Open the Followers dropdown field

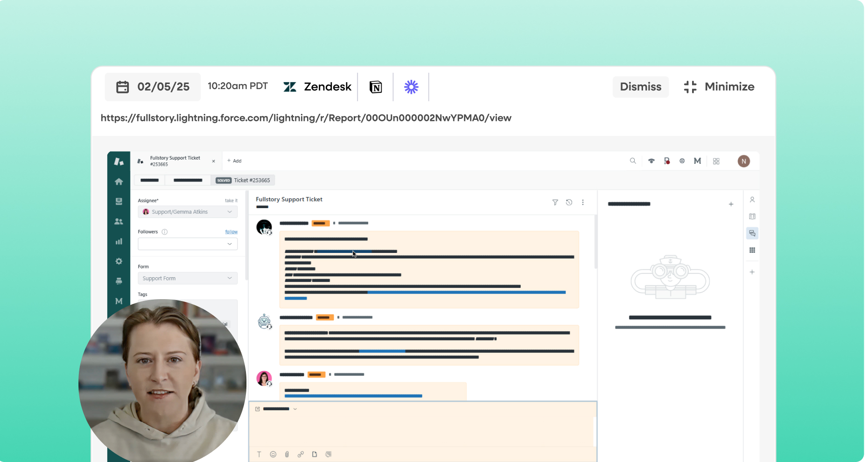[188, 244]
